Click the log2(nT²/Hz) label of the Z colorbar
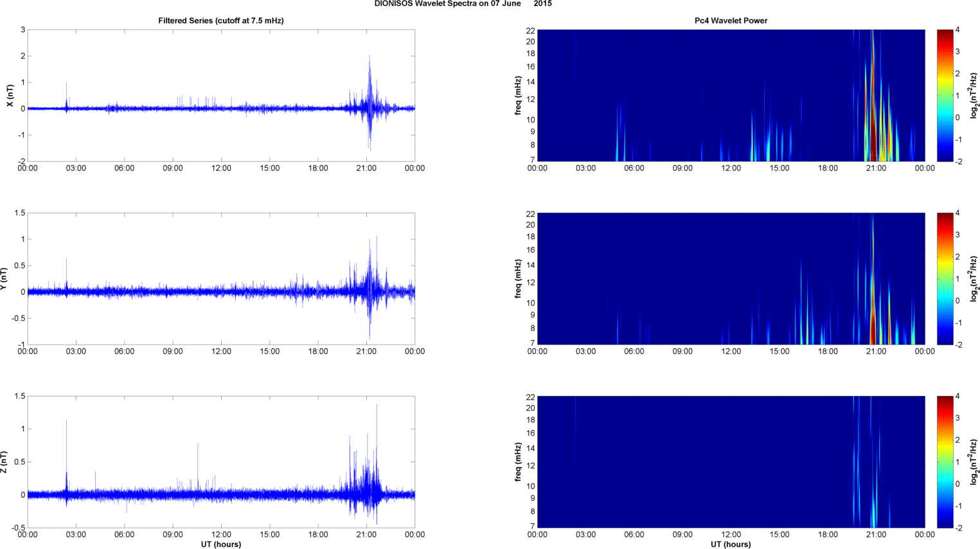Screen dimensions: 980x549 click(974, 462)
